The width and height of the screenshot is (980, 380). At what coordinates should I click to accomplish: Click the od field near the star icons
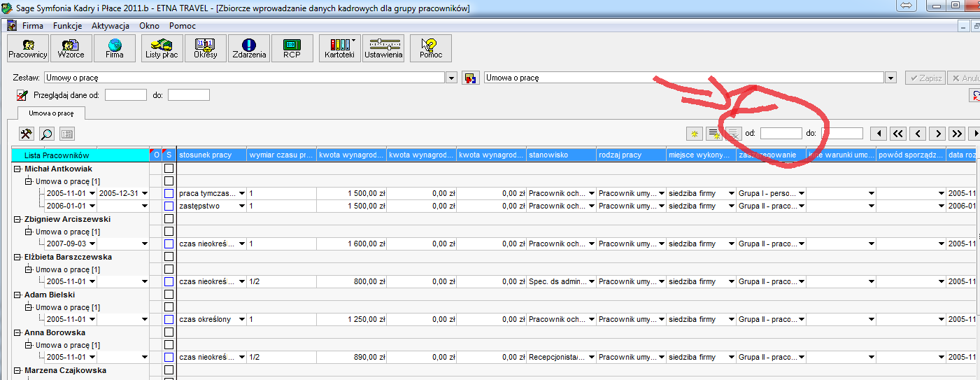click(x=781, y=133)
